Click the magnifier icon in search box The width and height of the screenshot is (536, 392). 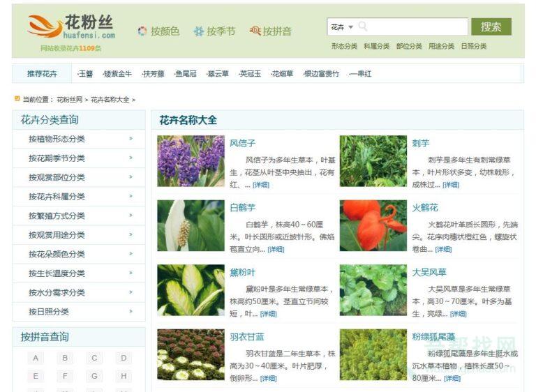[363, 27]
